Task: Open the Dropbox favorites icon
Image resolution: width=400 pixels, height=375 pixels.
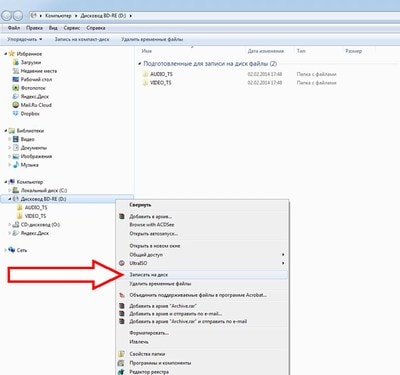Action: point(15,114)
